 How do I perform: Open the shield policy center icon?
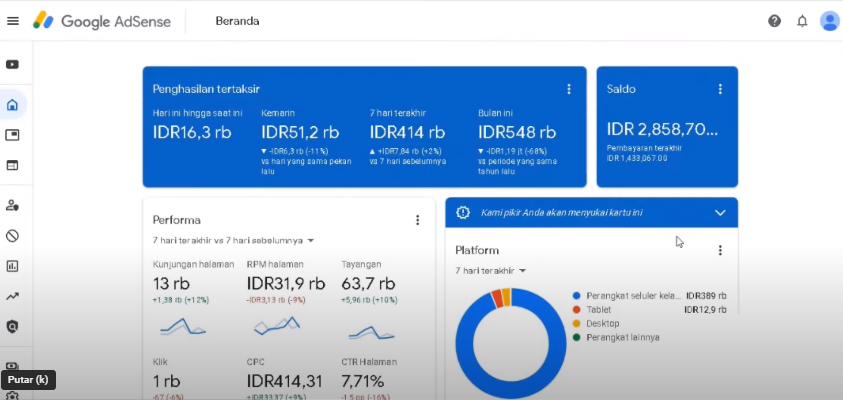tap(13, 327)
